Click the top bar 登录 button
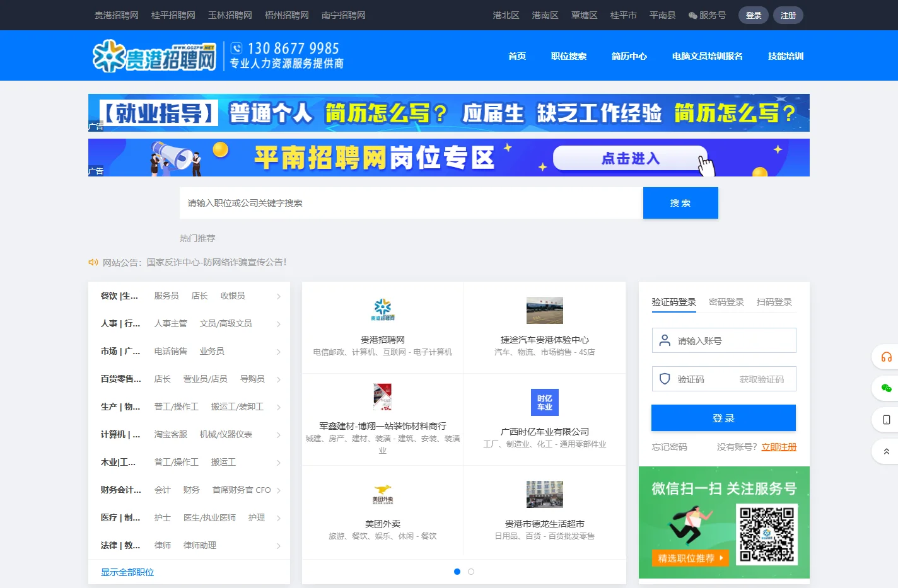 click(x=754, y=15)
